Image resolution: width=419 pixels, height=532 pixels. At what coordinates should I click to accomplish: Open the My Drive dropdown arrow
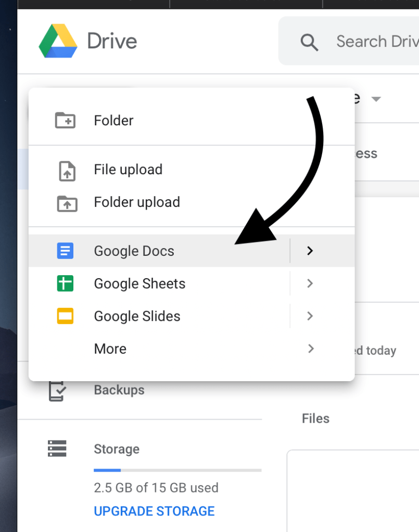[376, 99]
